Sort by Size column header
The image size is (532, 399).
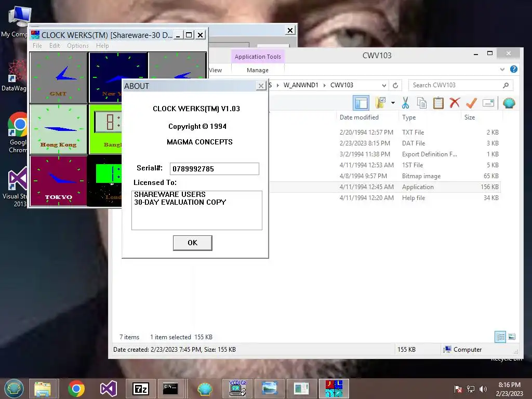[x=470, y=117]
